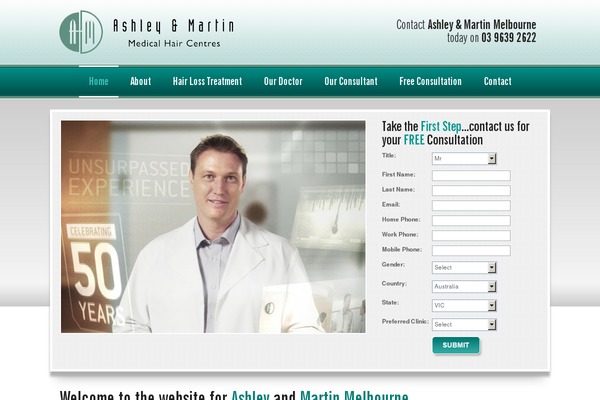Click the Ashley & Martin site title text
This screenshot has height=400, width=600.
[173, 26]
